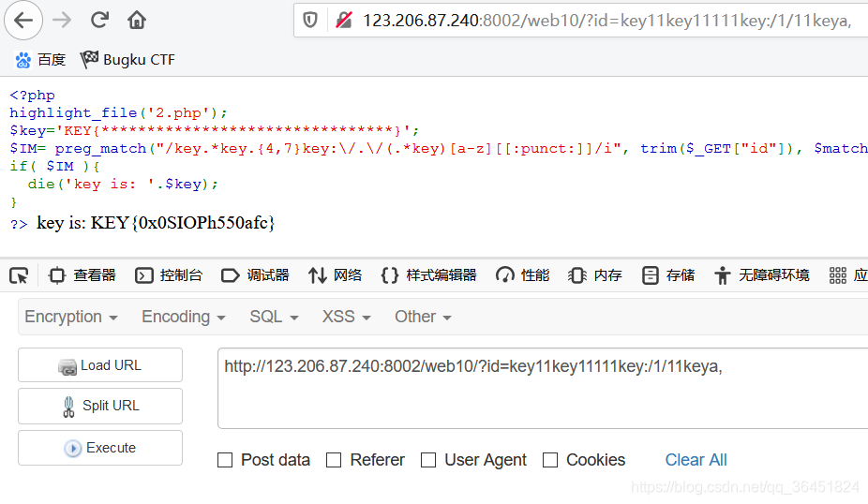
Task: Switch to the 控制台 console tab
Action: click(x=169, y=275)
